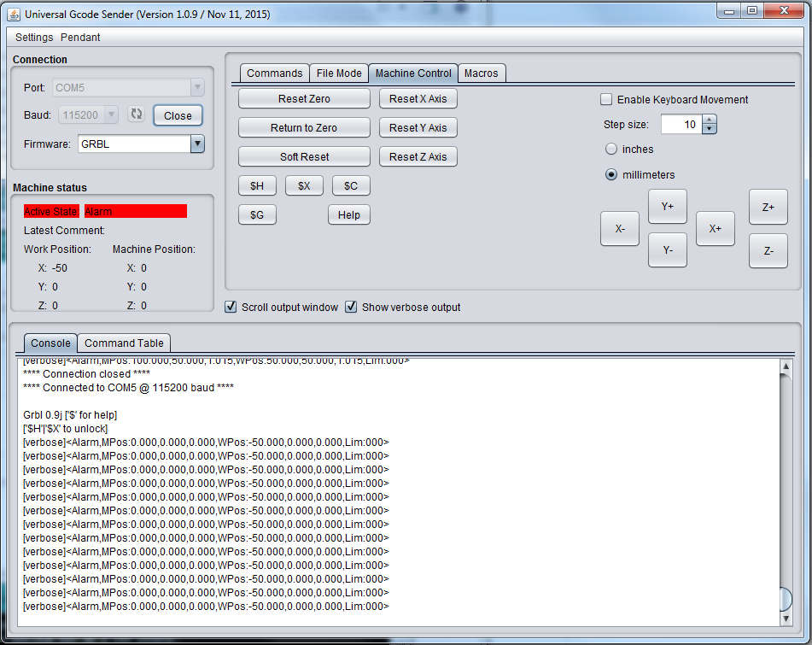Toggle Scroll output window checkbox
This screenshot has height=645, width=812.
pos(231,307)
